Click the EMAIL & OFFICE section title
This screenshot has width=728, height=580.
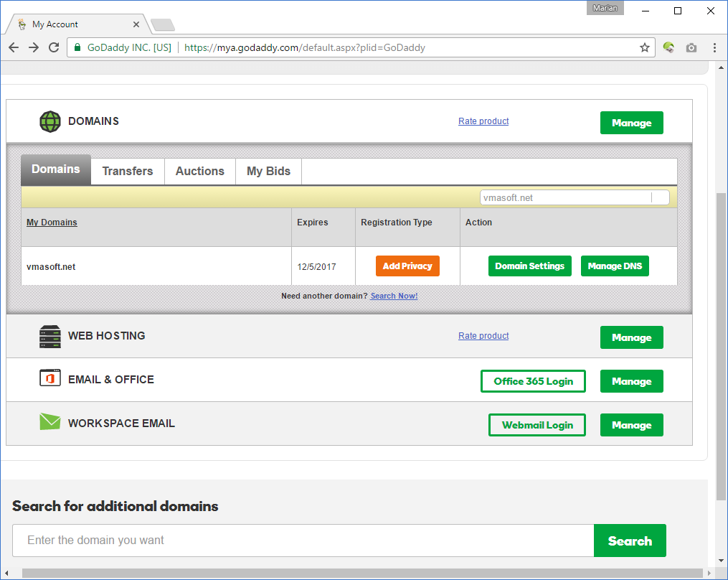tap(111, 380)
